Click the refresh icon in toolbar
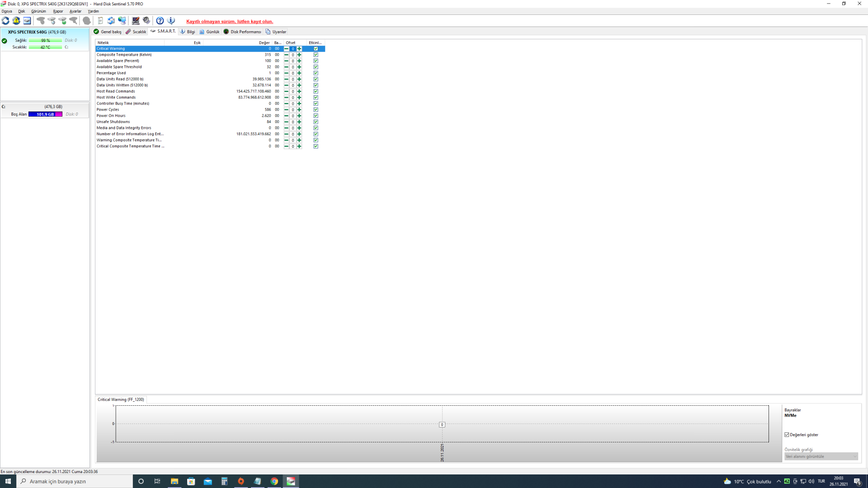Screen dimensions: 868x488 (x=5, y=21)
